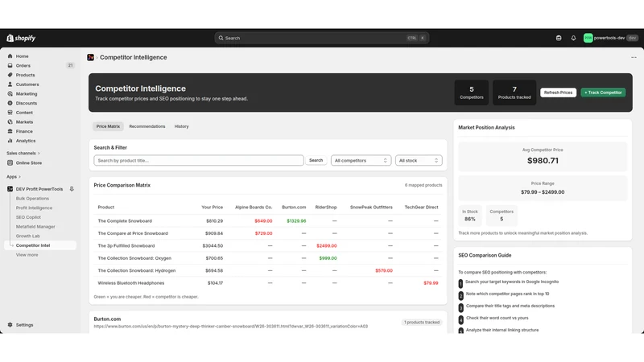Screen dimensions: 644x362
Task: Expand the Apps section
Action: 14,177
